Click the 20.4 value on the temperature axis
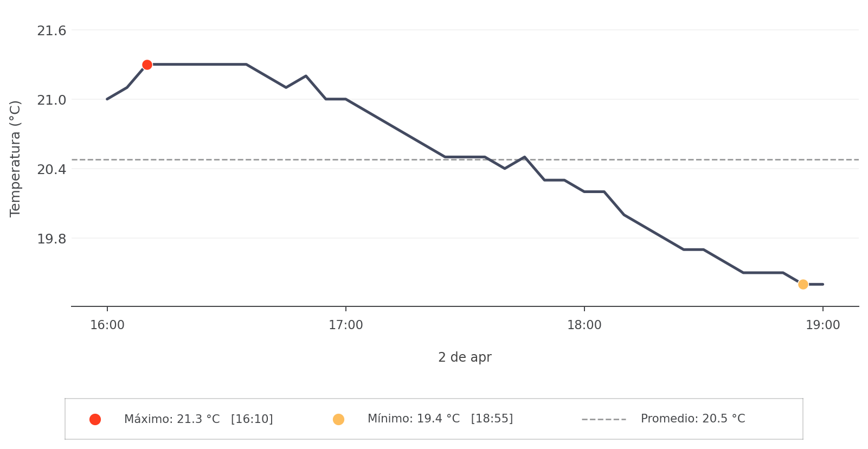868x449 pixels. pyautogui.click(x=52, y=169)
